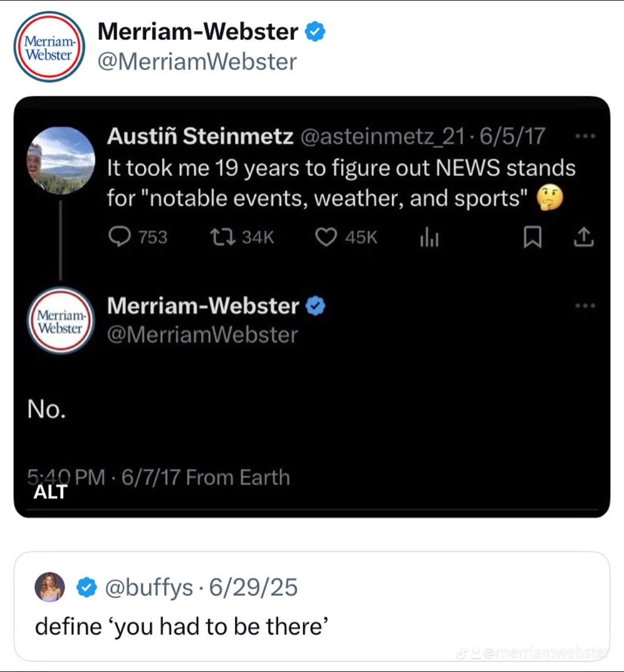This screenshot has width=624, height=672.
Task: Bookmark the NEWS acronym tweet
Action: click(532, 238)
